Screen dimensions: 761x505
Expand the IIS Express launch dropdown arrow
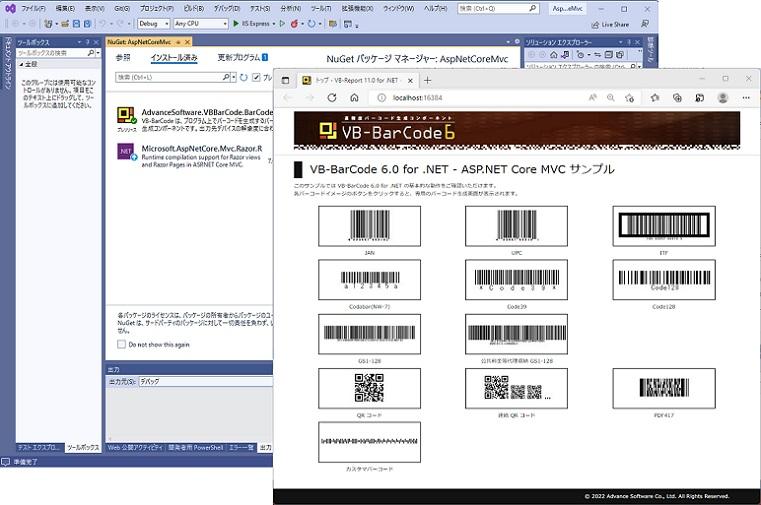[x=274, y=23]
